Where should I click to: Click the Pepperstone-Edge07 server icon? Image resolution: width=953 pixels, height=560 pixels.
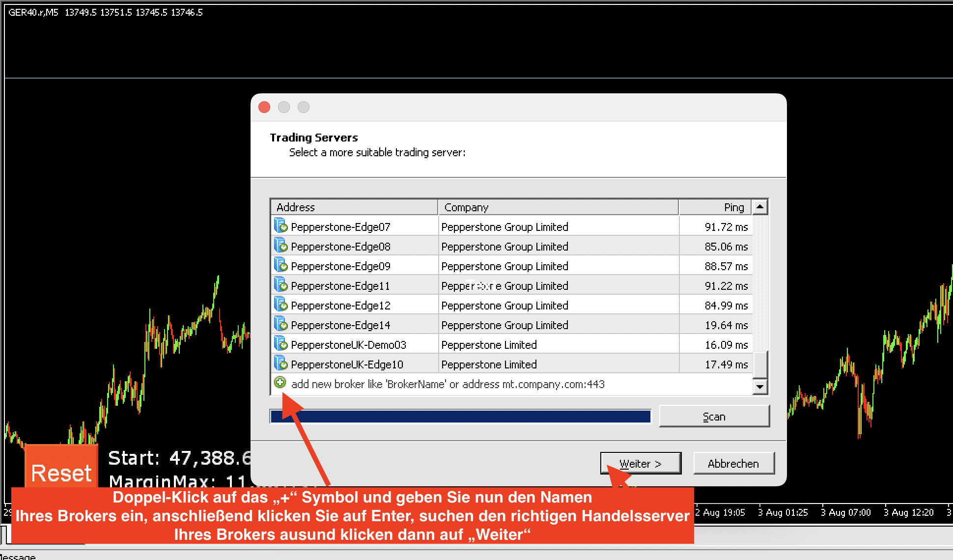pyautogui.click(x=280, y=225)
